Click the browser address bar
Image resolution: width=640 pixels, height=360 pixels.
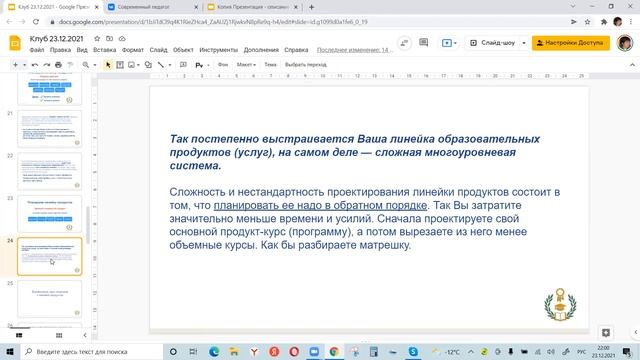[x=306, y=22]
